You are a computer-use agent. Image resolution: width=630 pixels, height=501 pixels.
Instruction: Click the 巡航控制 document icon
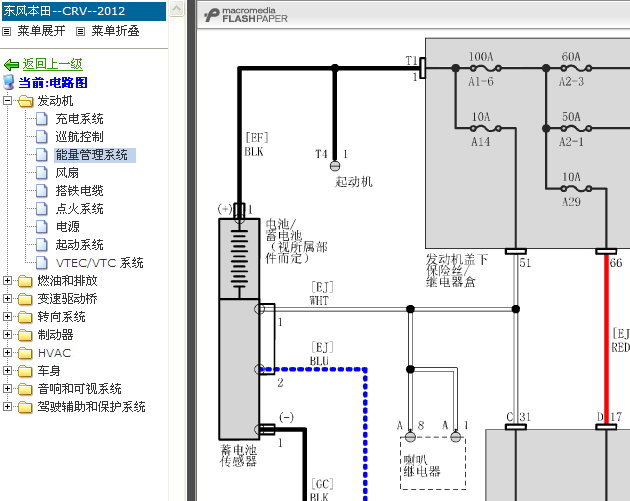pos(42,137)
